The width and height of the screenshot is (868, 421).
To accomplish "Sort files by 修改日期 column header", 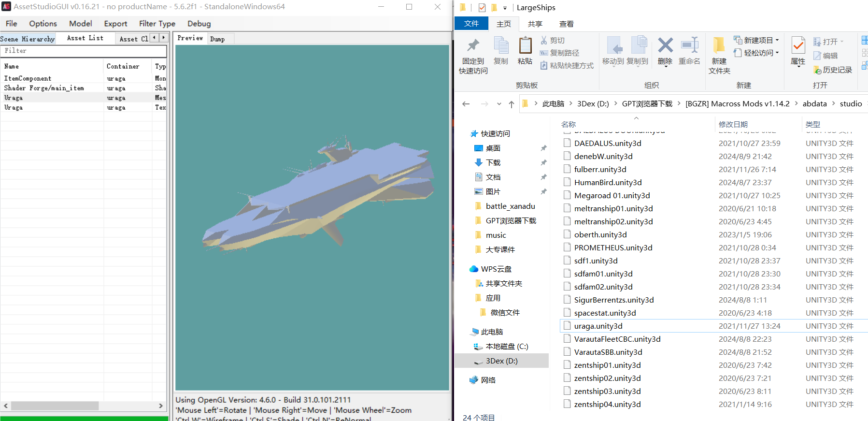I will click(733, 124).
